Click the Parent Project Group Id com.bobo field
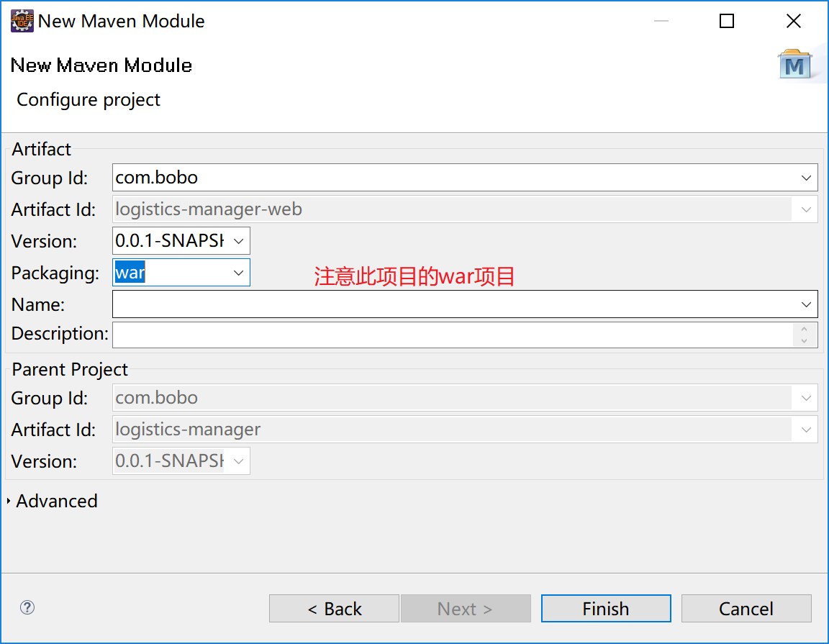Viewport: 829px width, 644px height. [x=465, y=398]
